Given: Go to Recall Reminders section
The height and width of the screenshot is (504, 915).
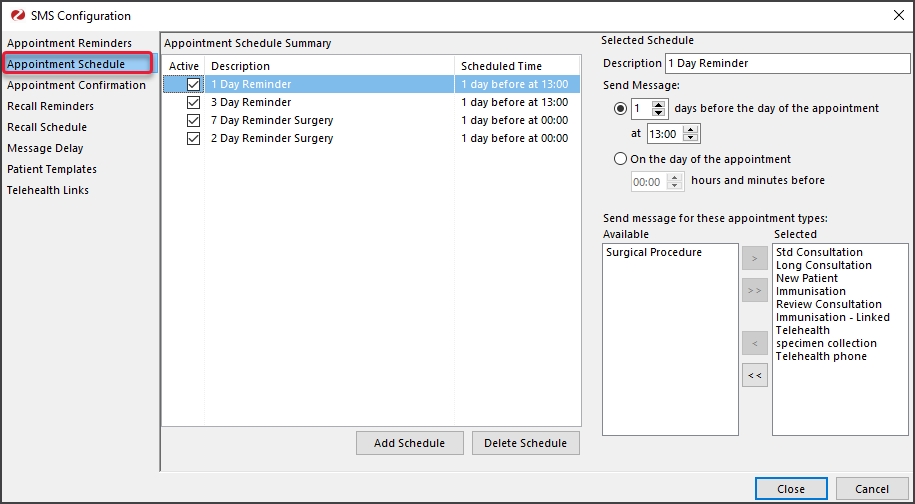Looking at the screenshot, I should 50,106.
